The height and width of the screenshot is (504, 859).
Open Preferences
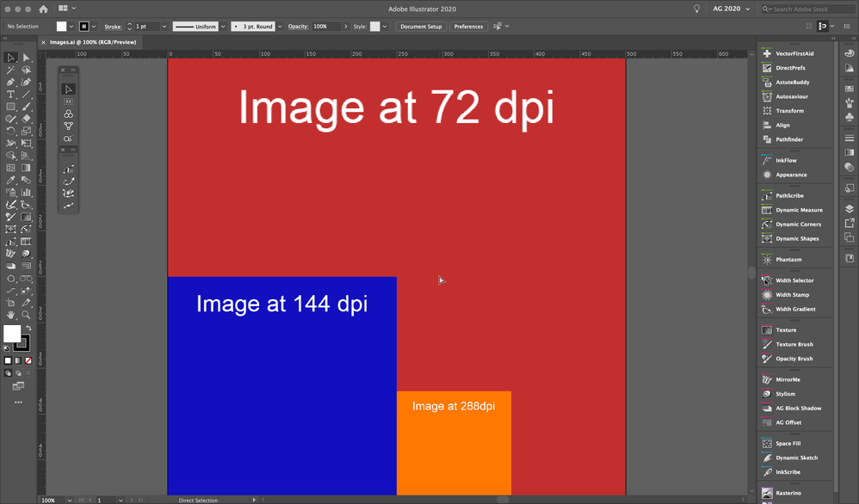pos(469,27)
